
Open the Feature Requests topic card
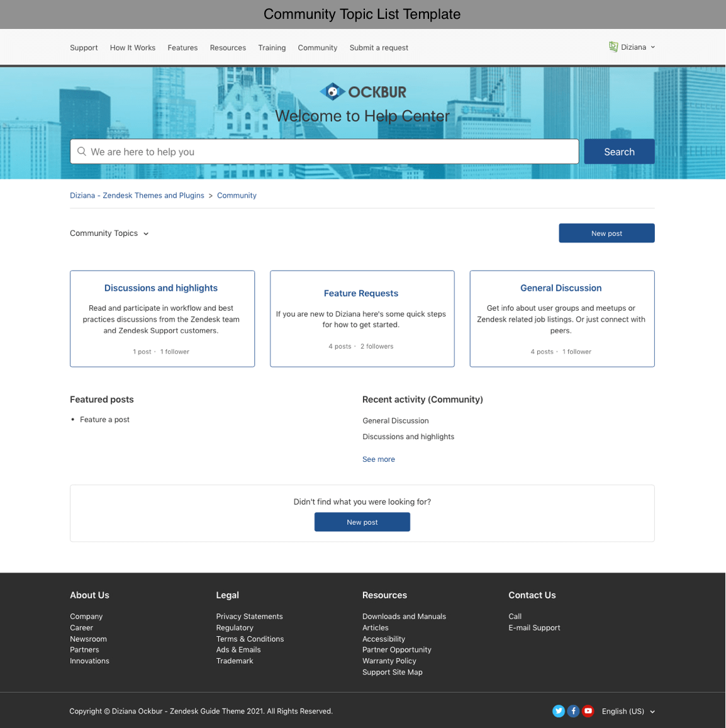coord(361,293)
